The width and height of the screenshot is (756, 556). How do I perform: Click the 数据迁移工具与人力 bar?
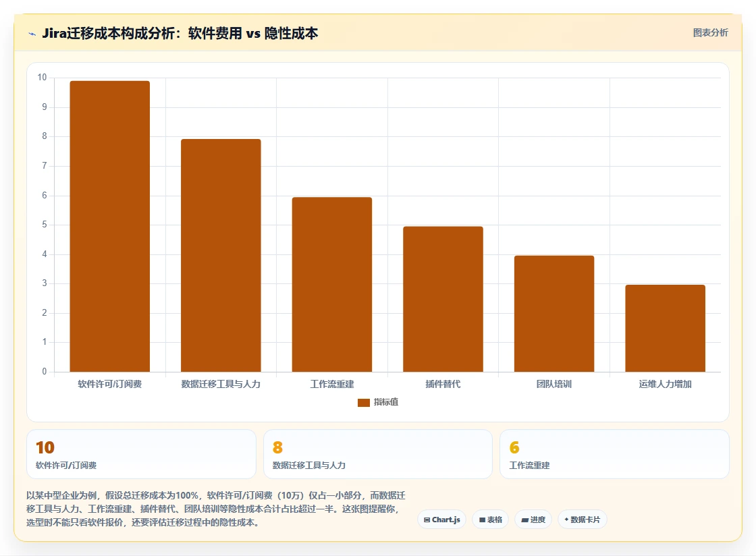tap(221, 255)
